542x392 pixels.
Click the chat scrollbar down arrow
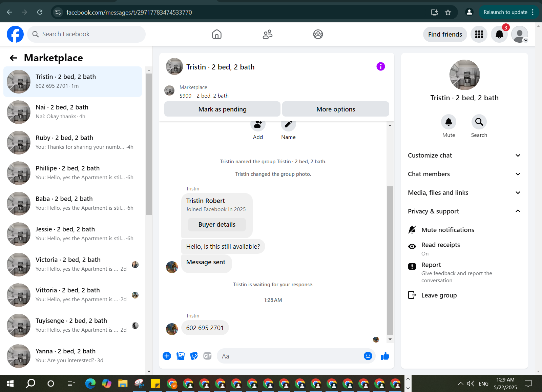pyautogui.click(x=390, y=339)
